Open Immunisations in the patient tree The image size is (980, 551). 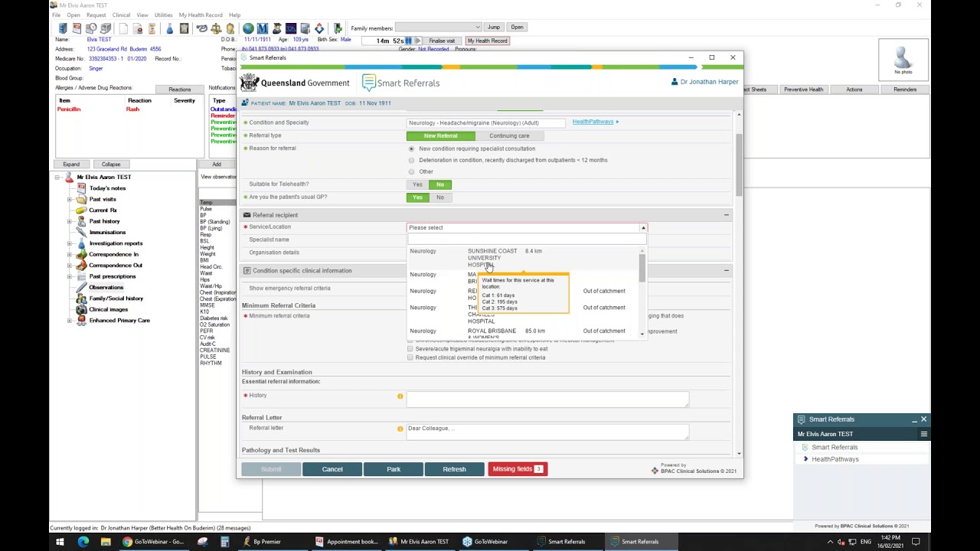[x=107, y=233]
